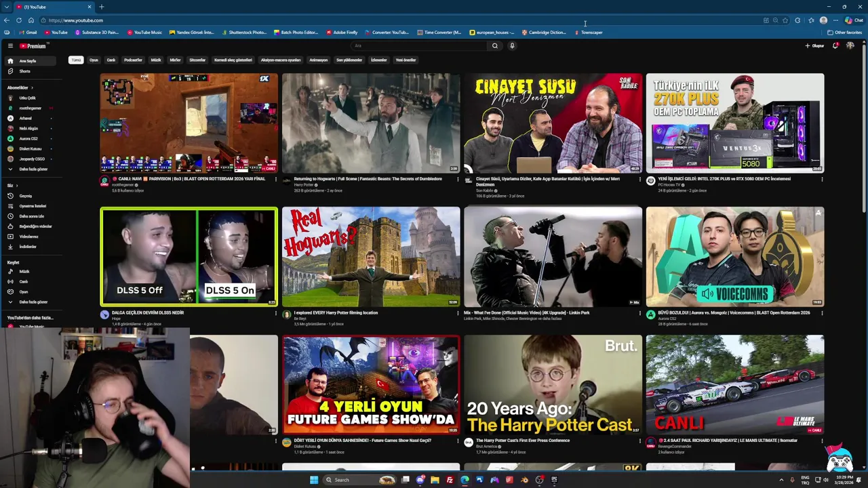Open Real Hogwarts video thumbnail
This screenshot has width=868, height=488.
coord(371,256)
